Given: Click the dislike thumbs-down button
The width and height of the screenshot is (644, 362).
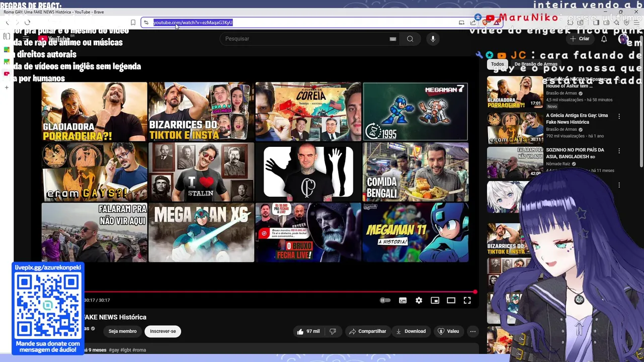Looking at the screenshot, I should click(333, 331).
